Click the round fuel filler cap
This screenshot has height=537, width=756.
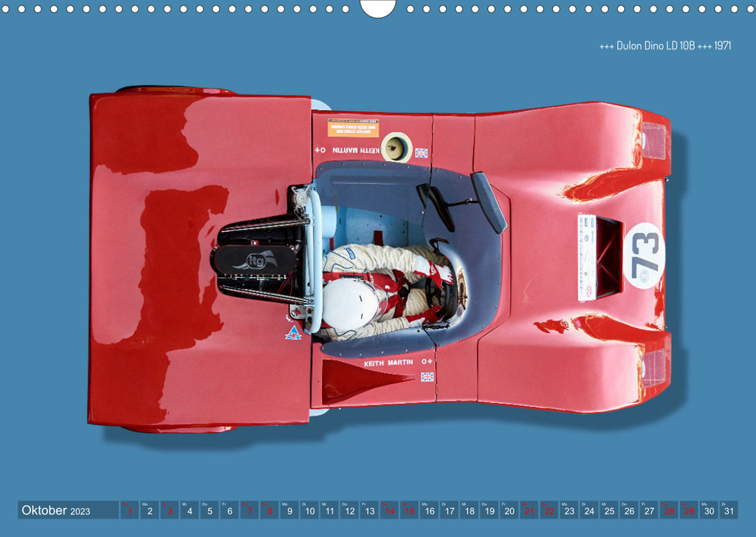396,147
